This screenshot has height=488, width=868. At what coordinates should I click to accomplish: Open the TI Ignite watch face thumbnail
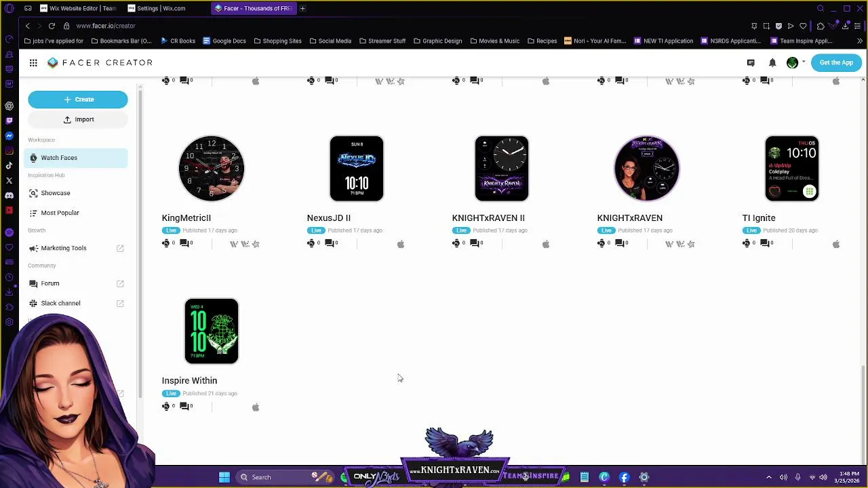[x=792, y=169]
